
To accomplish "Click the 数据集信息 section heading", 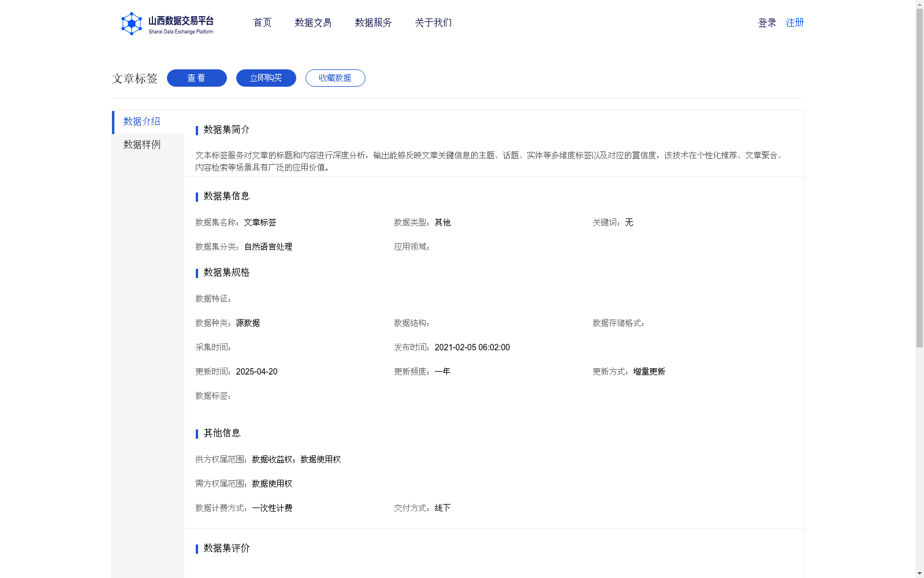I will pos(226,196).
